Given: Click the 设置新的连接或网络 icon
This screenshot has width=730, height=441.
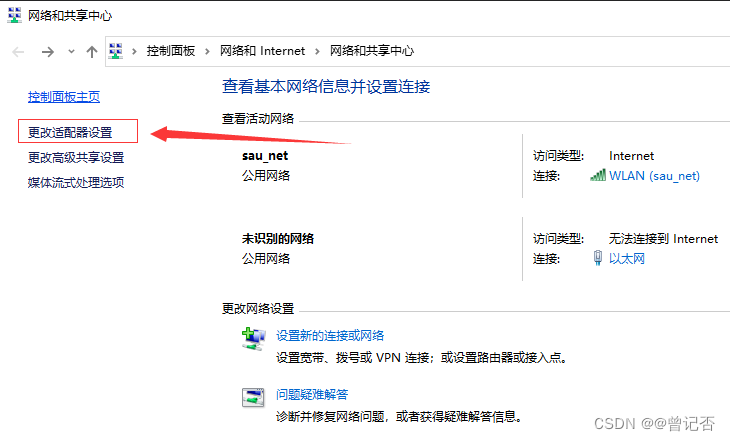Looking at the screenshot, I should pyautogui.click(x=254, y=339).
